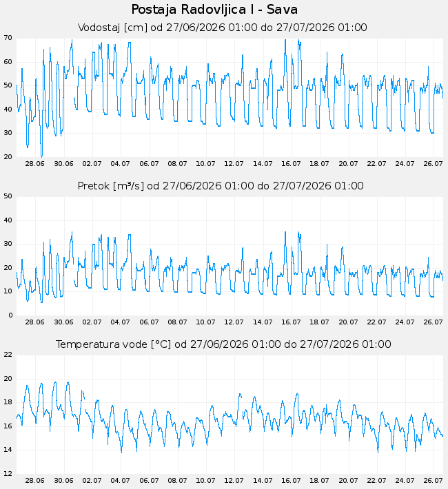Click 16.07 date label under Vodostaj chart
Image resolution: width=448 pixels, height=489 pixels.
(x=291, y=164)
